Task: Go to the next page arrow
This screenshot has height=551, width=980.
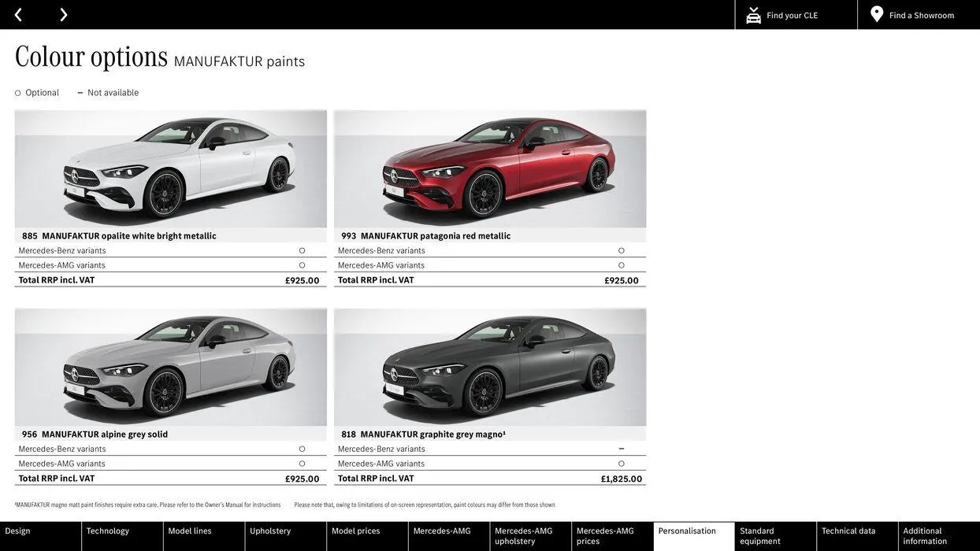Action: (x=63, y=15)
